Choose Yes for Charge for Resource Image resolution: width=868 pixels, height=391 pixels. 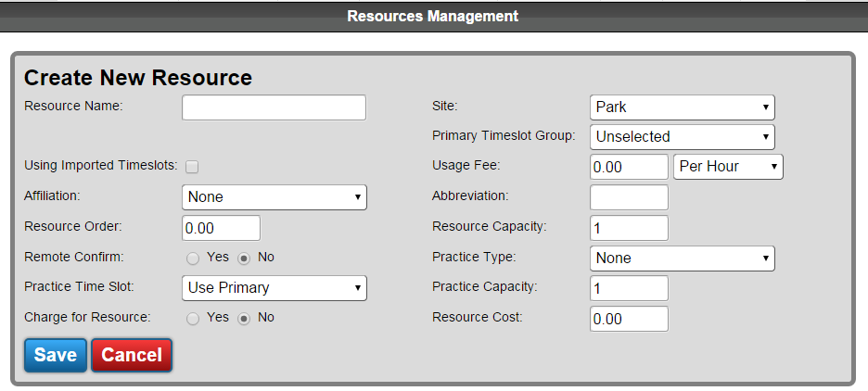(193, 318)
